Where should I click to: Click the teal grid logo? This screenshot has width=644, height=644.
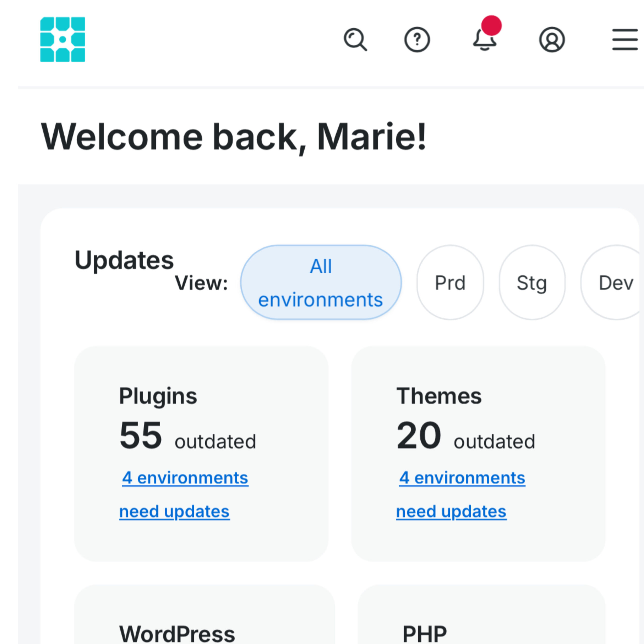coord(62,39)
